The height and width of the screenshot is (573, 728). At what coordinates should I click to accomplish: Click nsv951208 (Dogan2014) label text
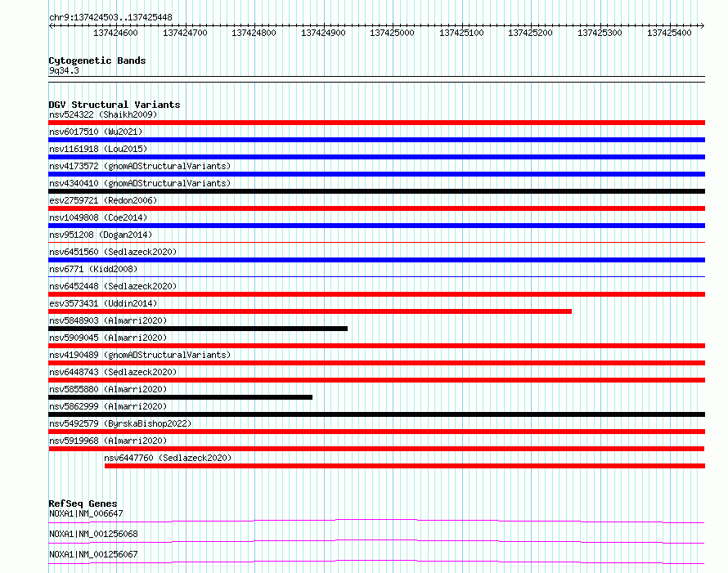point(101,235)
